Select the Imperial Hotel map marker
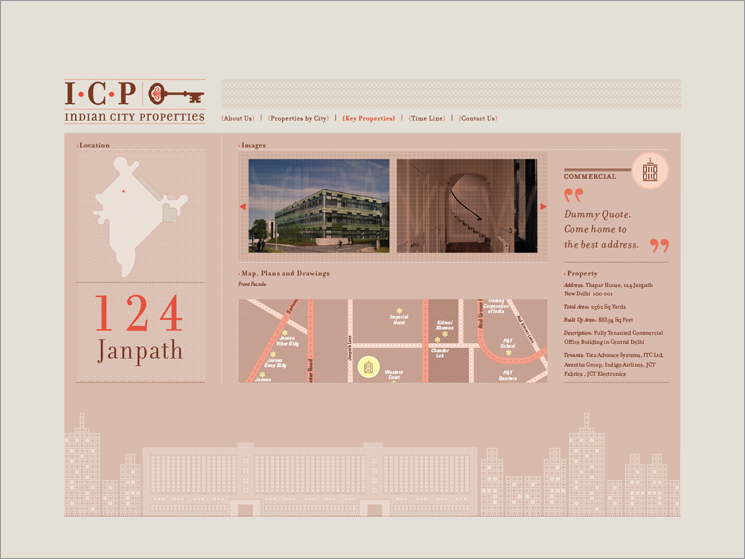745x559 pixels. (399, 311)
